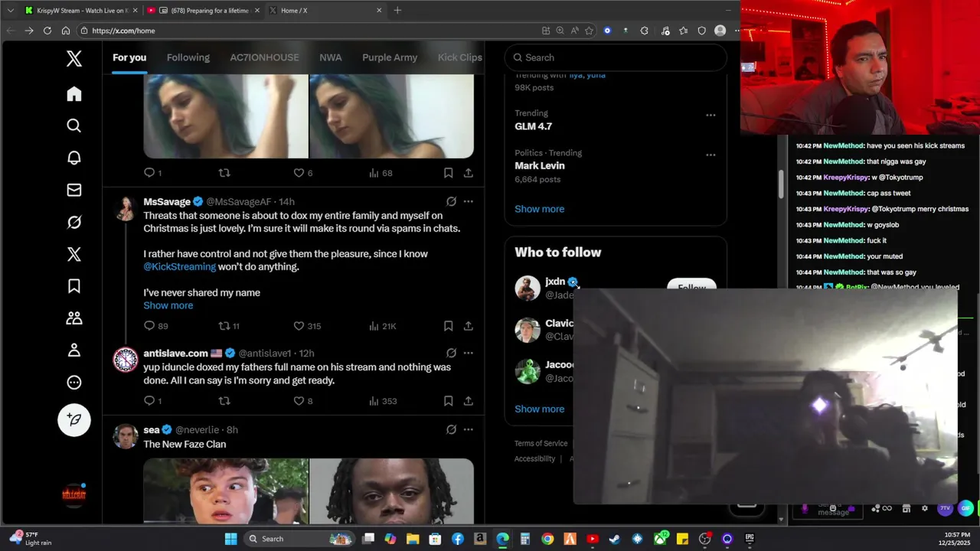Open options menu for GLM 4.7 trend
Viewport: 980px width, 551px height.
coord(710,116)
